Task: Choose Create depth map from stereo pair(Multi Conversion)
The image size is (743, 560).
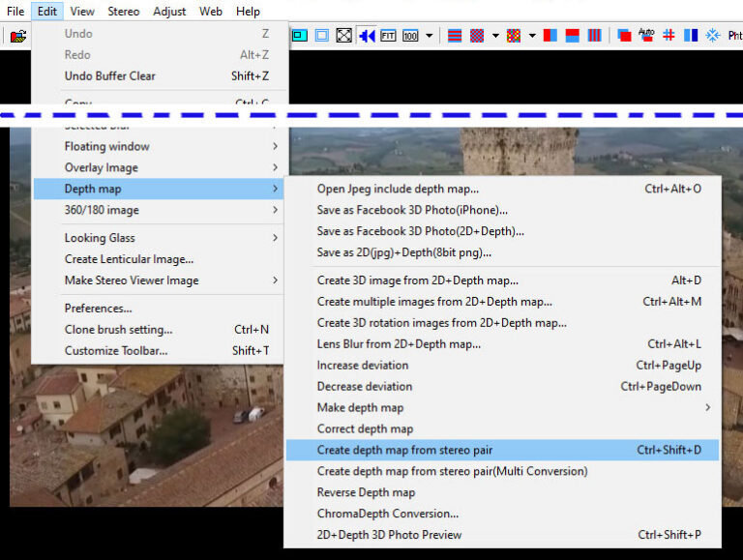Action: tap(502, 471)
